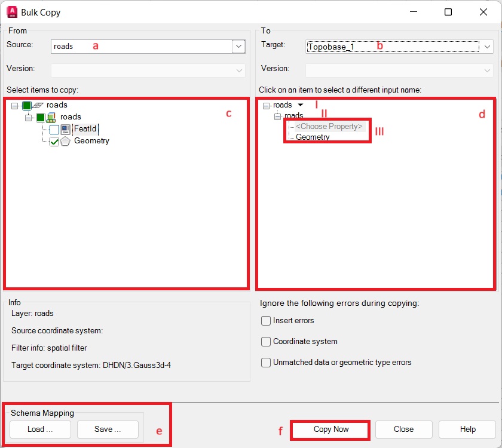
Task: Enable ignoring Insert errors
Action: [x=266, y=321]
